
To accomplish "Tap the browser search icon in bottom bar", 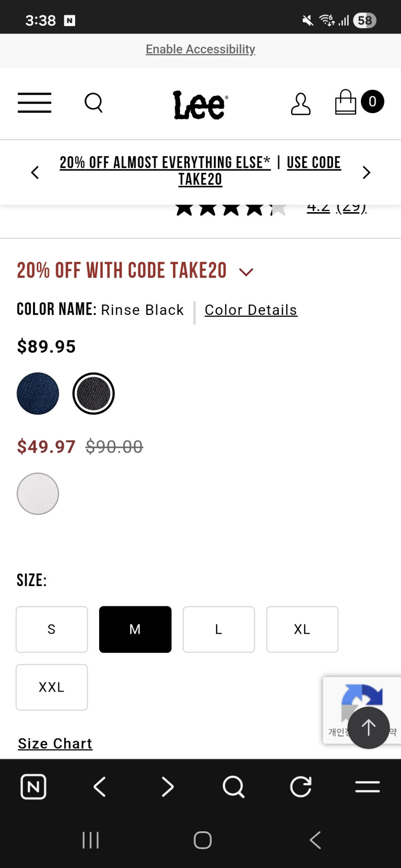I will point(234,786).
